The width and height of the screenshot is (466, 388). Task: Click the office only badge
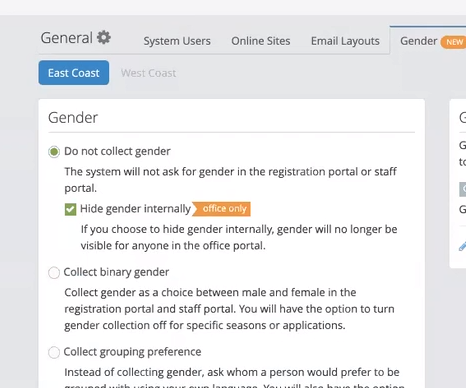tap(221, 209)
